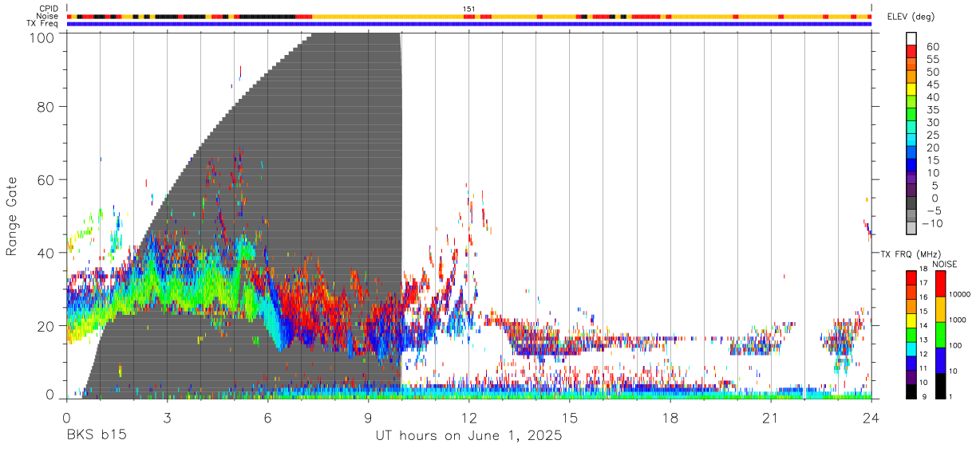Click the "Range Gate" y-axis label

[x=12, y=217]
